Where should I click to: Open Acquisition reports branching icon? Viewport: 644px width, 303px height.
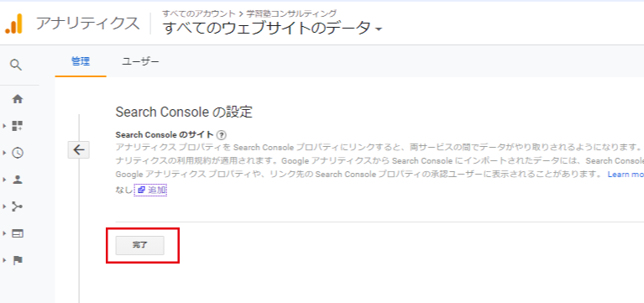(18, 206)
